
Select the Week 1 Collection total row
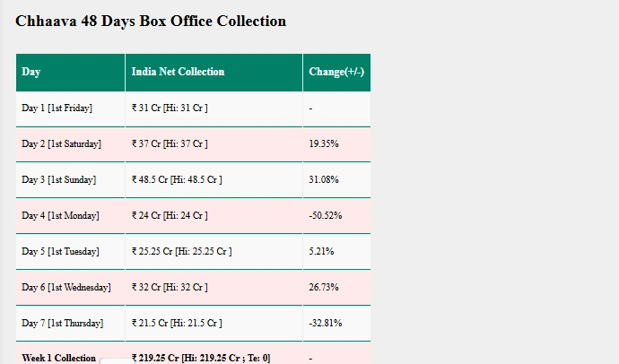[193, 353]
